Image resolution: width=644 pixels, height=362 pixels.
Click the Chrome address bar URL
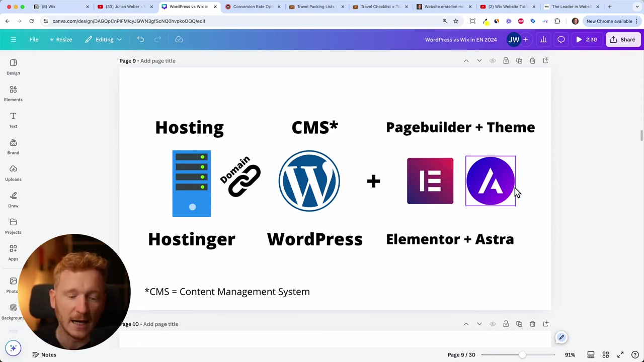[x=129, y=21]
